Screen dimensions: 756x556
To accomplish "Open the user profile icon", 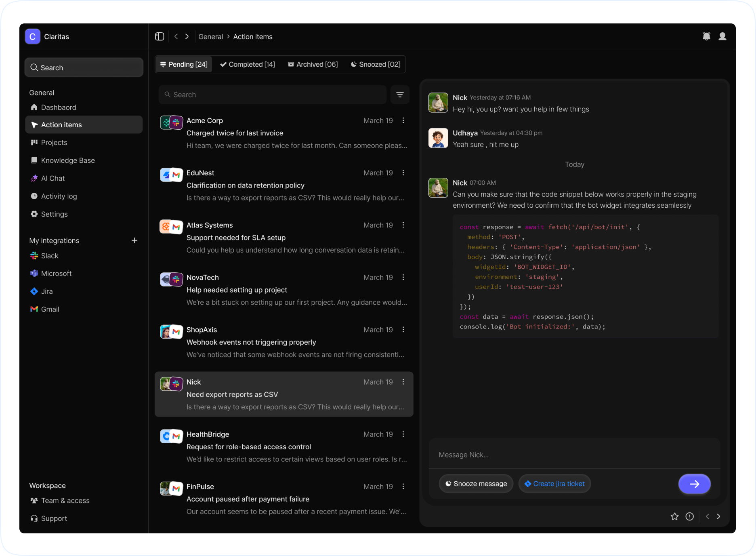I will pyautogui.click(x=722, y=36).
